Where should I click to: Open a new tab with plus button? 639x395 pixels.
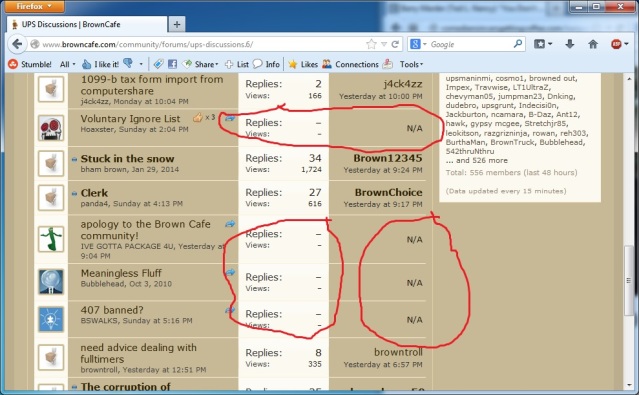pos(176,24)
